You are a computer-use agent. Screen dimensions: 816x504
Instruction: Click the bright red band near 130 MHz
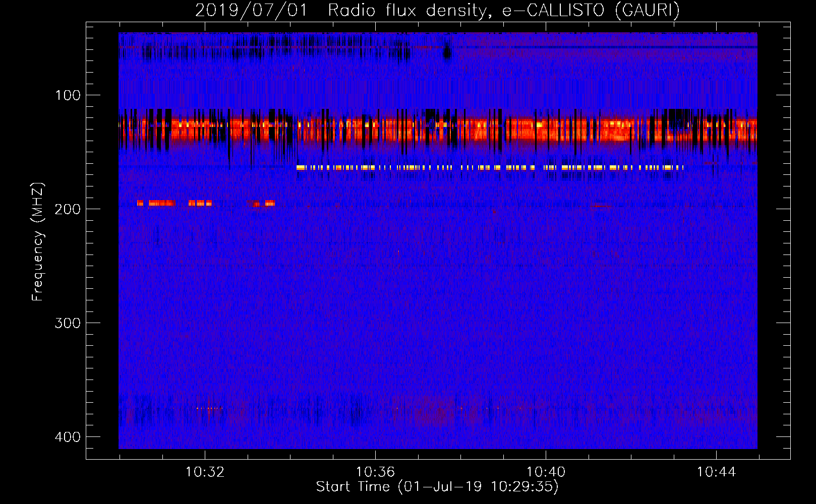coord(438,130)
